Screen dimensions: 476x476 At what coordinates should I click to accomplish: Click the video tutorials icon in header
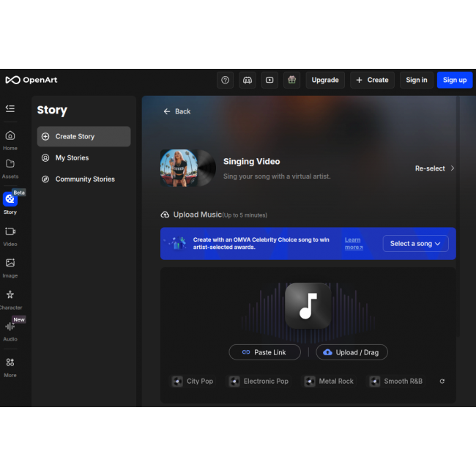[269, 80]
